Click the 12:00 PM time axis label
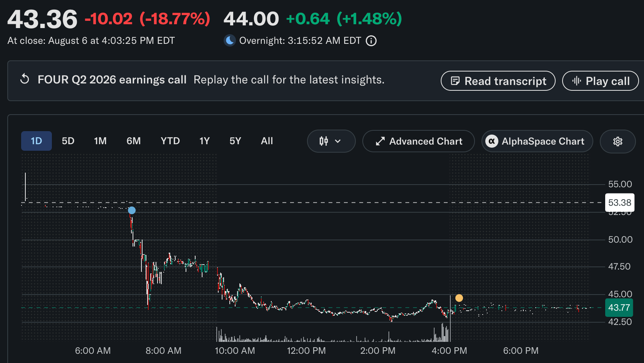The width and height of the screenshot is (644, 363). (306, 351)
